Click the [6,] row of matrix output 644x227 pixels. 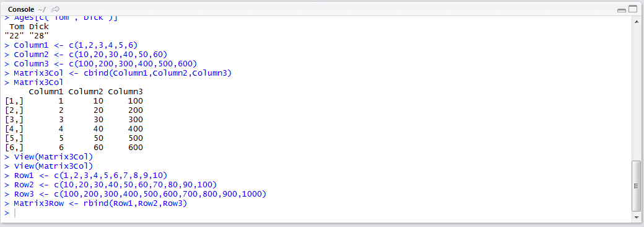(x=74, y=147)
